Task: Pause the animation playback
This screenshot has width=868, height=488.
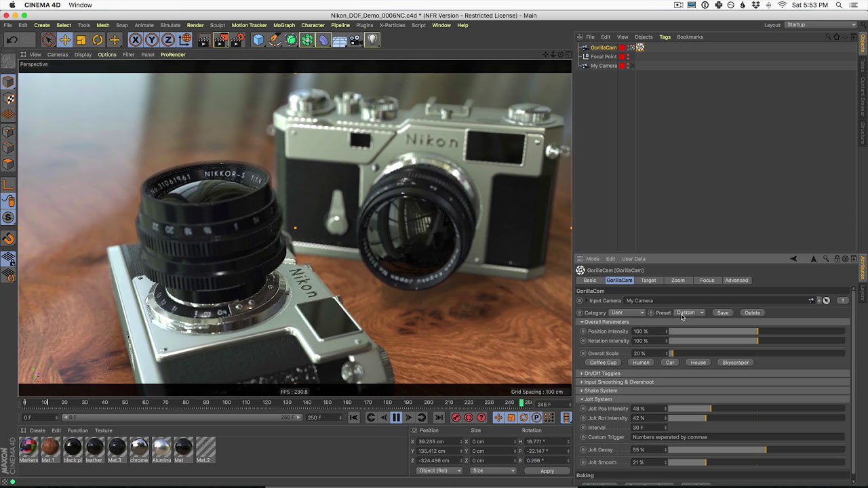Action: point(397,418)
